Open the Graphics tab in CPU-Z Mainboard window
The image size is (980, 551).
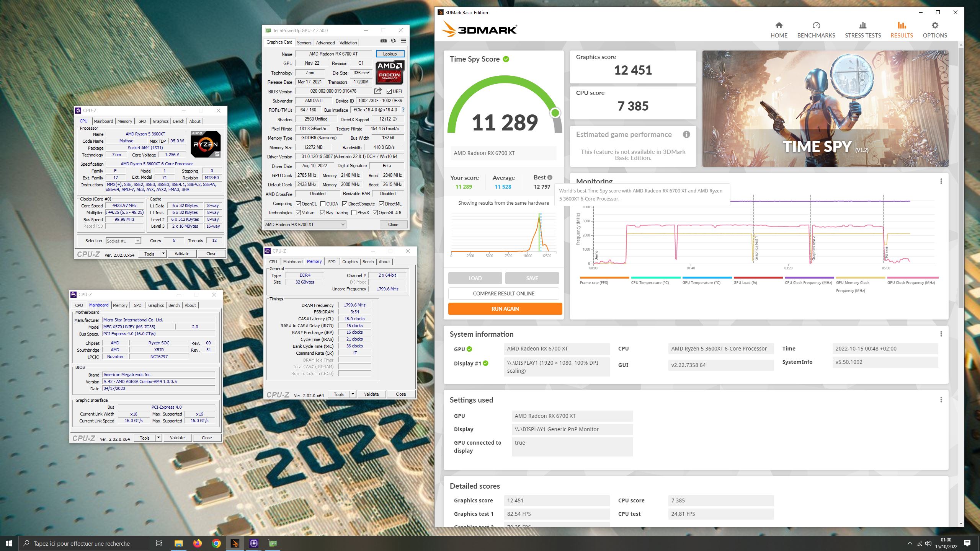(x=156, y=305)
